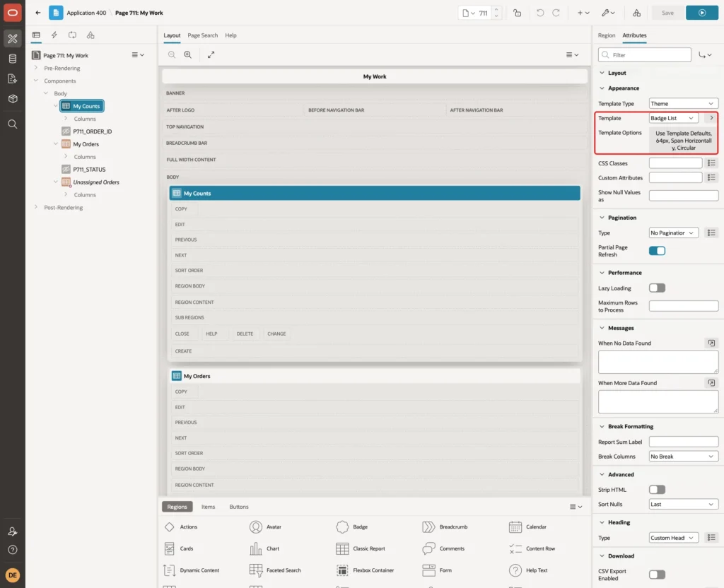
Task: Expand the Post-Rendering tree node
Action: click(x=36, y=207)
